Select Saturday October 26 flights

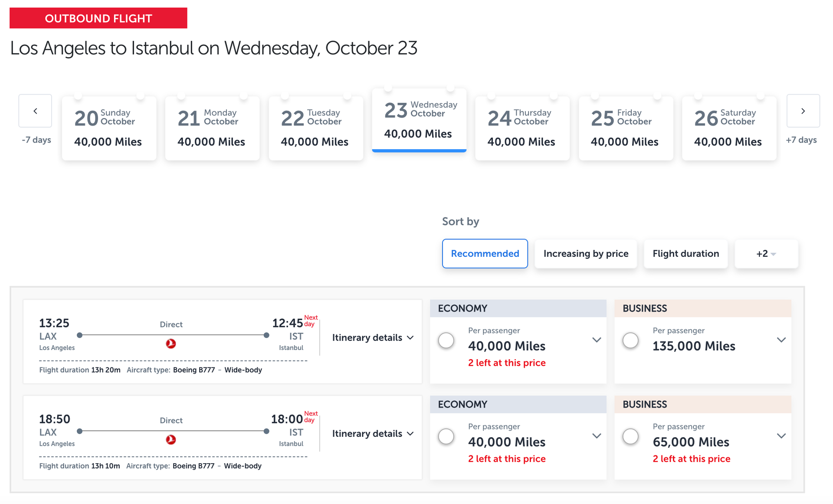point(729,128)
